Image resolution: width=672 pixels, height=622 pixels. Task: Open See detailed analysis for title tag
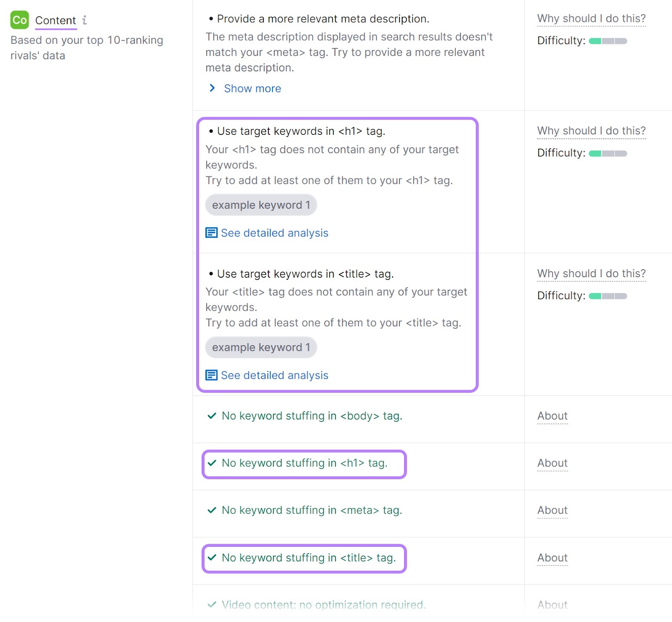click(x=274, y=375)
